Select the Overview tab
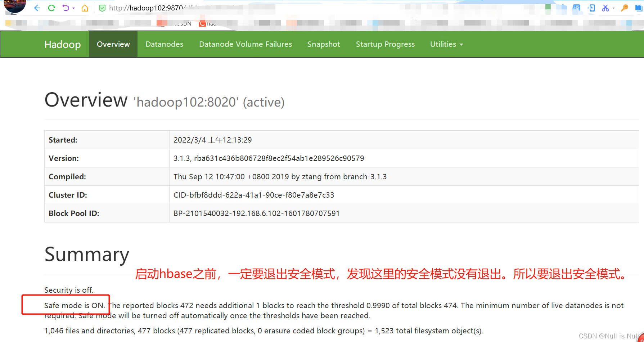The image size is (644, 342). tap(113, 44)
